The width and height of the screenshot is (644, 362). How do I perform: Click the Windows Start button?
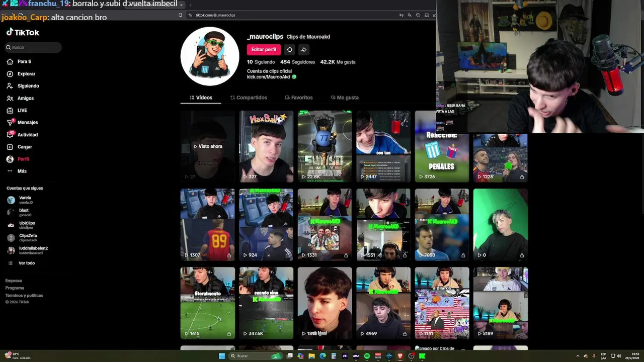222,356
